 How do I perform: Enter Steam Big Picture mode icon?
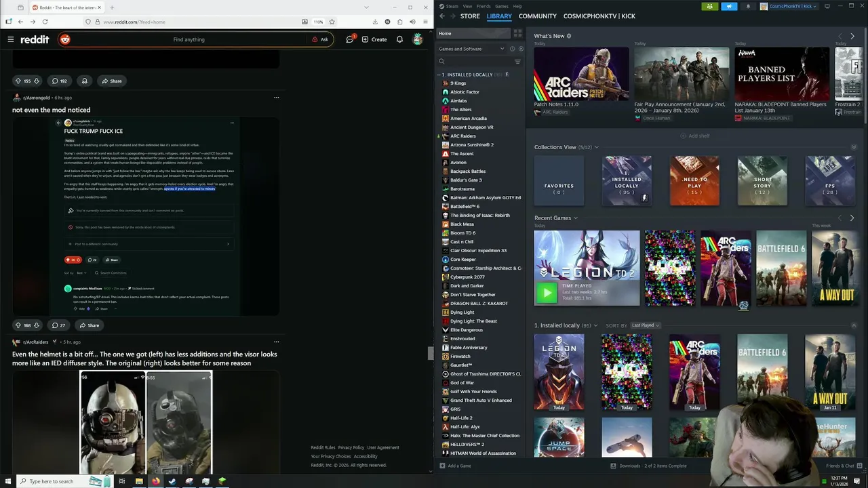827,6
